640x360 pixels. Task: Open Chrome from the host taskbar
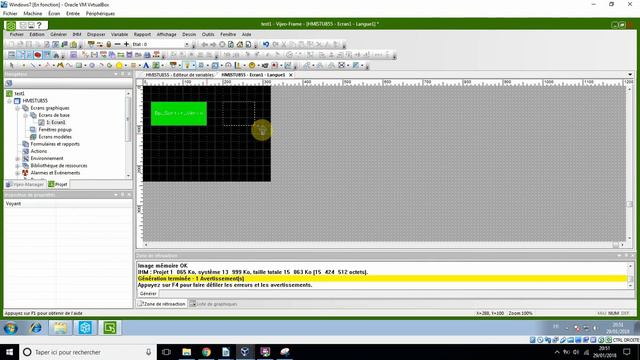206,352
